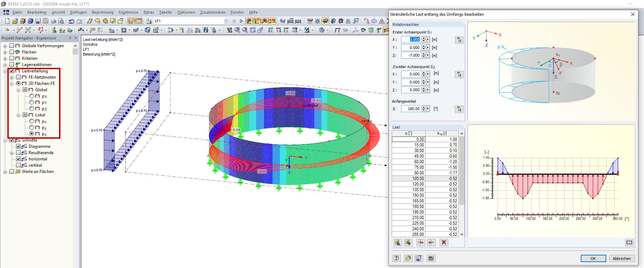Click the 123 icon under the diagram
The width and height of the screenshot is (644, 268).
[x=629, y=242]
